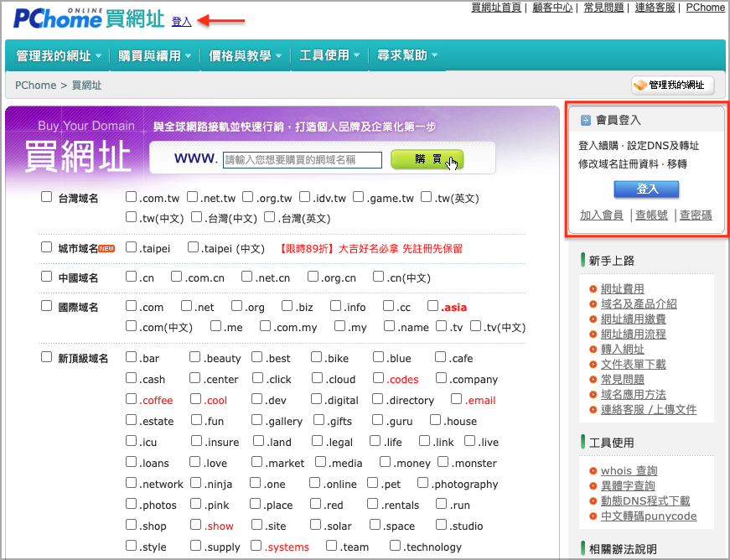Viewport: 730px width, 560px height.
Task: Check the 城市域名 group checkbox
Action: (x=46, y=246)
